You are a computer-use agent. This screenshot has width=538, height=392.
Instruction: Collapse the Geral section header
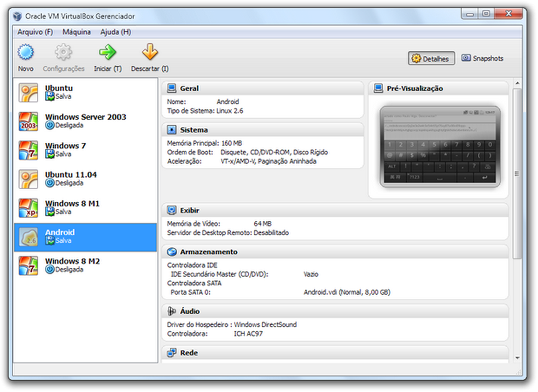coord(262,89)
